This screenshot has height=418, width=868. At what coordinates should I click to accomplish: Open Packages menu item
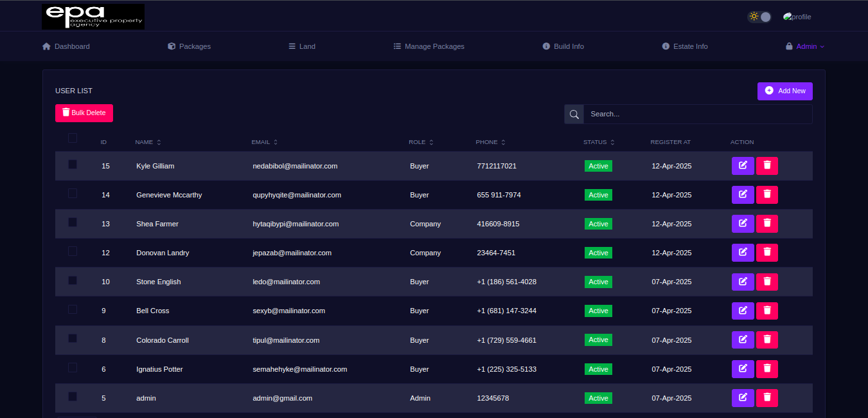tap(189, 46)
